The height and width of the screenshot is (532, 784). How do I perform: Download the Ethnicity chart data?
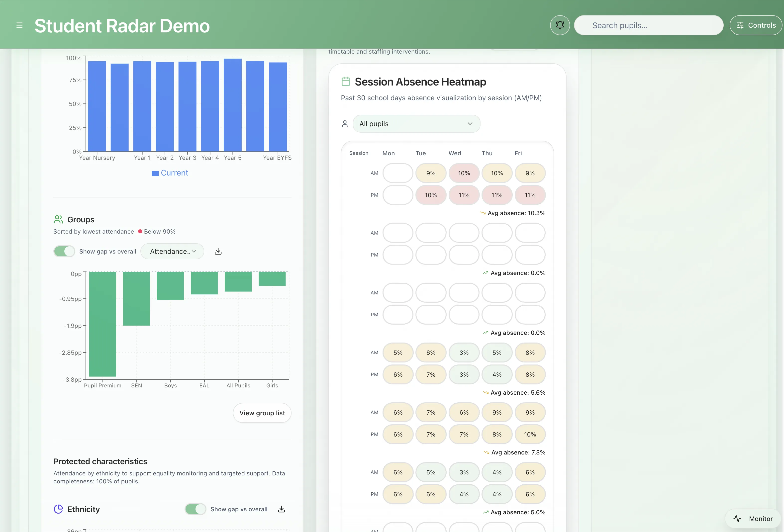[281, 509]
